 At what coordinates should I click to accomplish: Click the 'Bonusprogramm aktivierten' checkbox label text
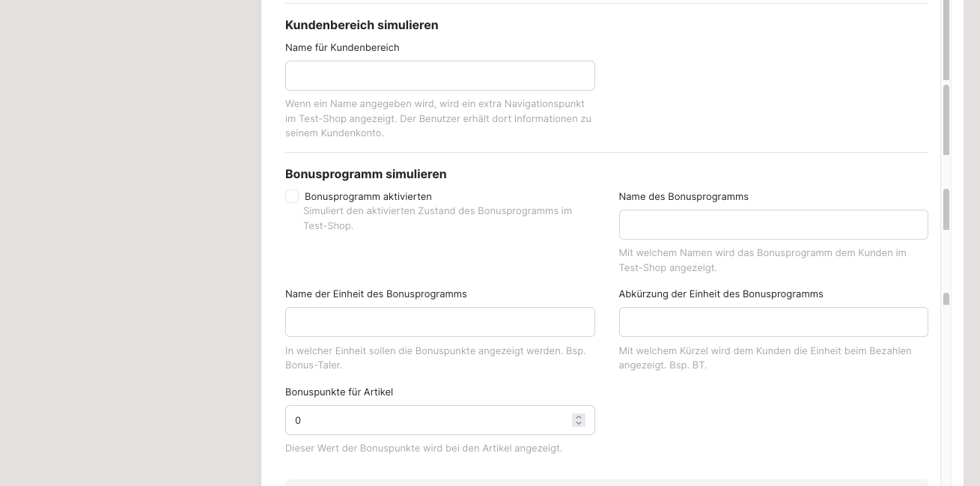coord(368,196)
